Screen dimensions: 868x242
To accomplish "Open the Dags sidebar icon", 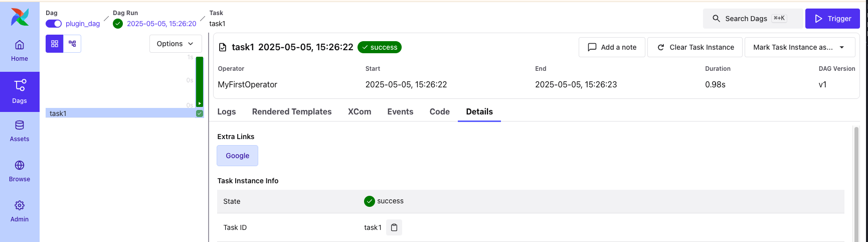I will coord(20,91).
